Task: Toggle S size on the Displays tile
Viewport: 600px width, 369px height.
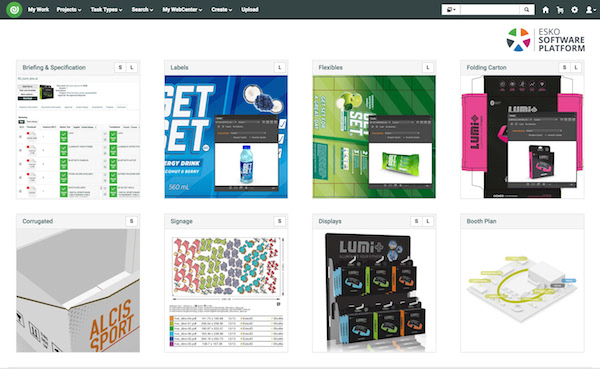Action: [x=416, y=221]
